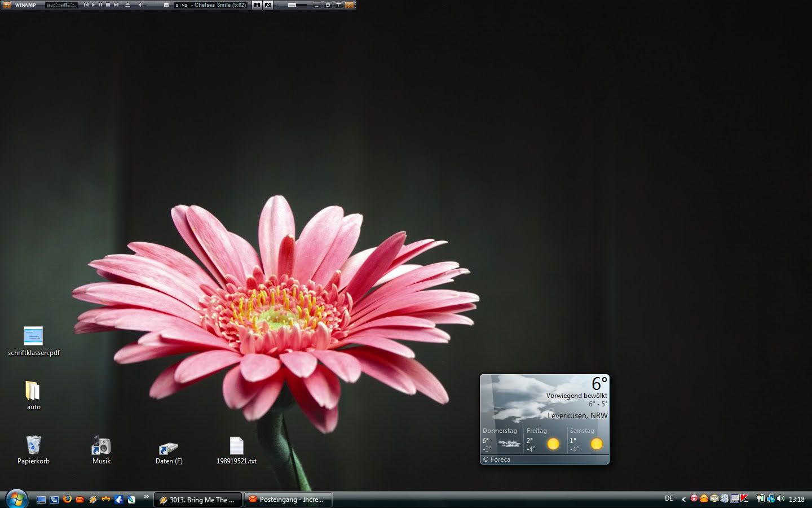Switch to the Posteingang taskbar window
This screenshot has width=812, height=508.
point(288,500)
